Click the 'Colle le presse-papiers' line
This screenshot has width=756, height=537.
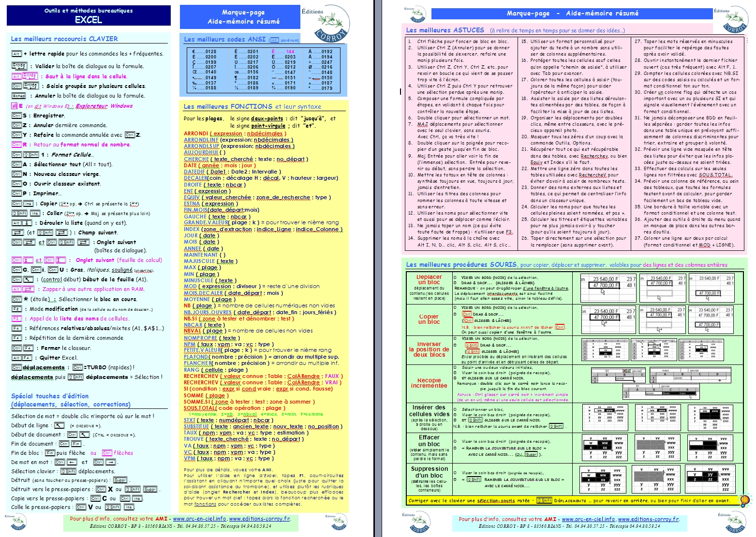coord(73,507)
